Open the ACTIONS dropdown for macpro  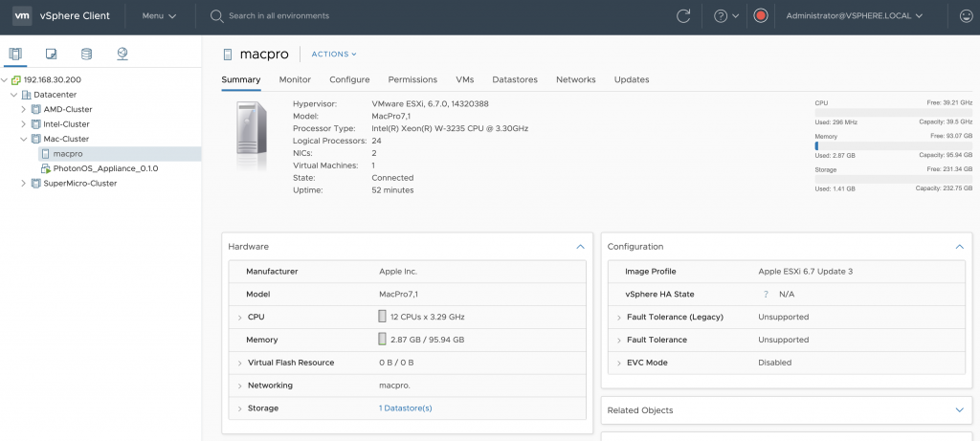[334, 55]
